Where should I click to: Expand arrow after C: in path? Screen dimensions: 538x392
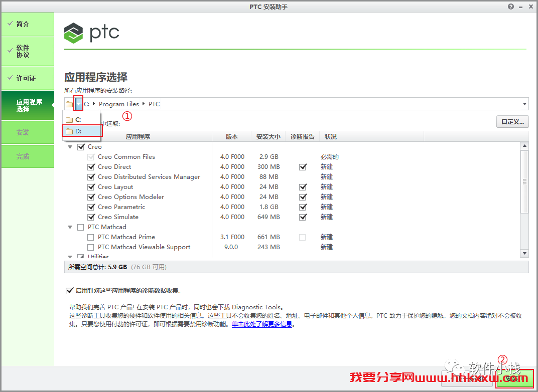94,103
